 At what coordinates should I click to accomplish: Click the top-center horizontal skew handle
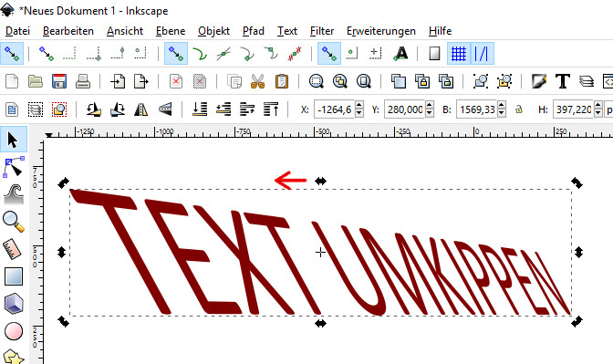tap(320, 181)
